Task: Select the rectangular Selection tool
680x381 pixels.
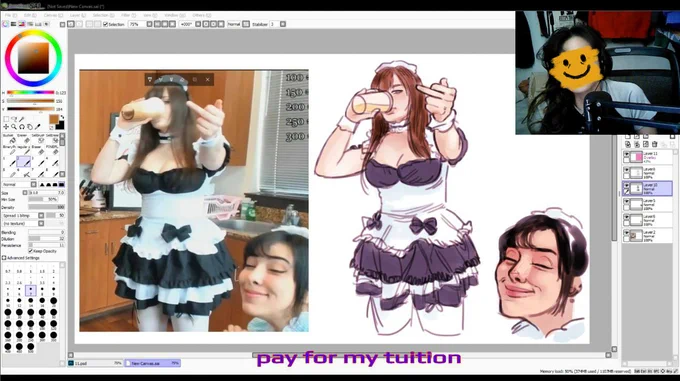Action: [6, 119]
